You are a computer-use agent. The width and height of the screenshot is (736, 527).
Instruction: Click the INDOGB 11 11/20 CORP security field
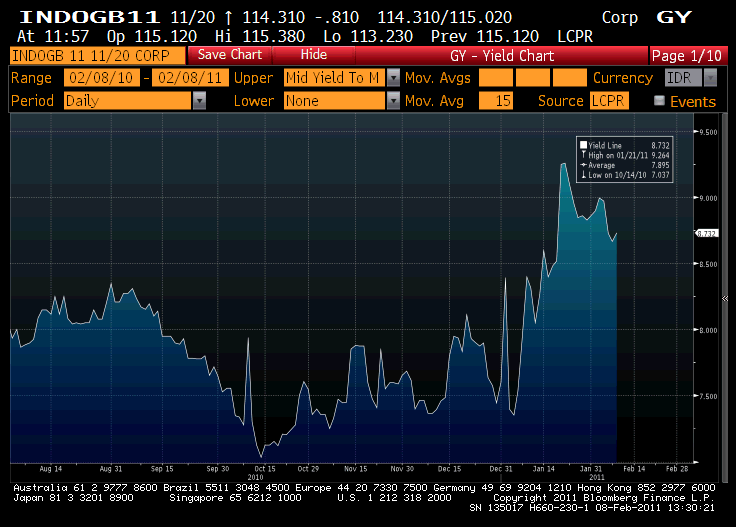[97, 55]
